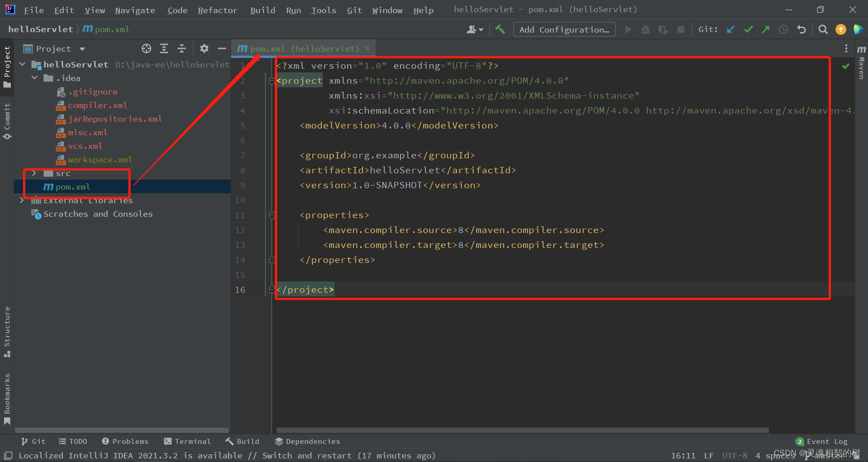Open the Navigate menu
The width and height of the screenshot is (868, 462).
[135, 10]
